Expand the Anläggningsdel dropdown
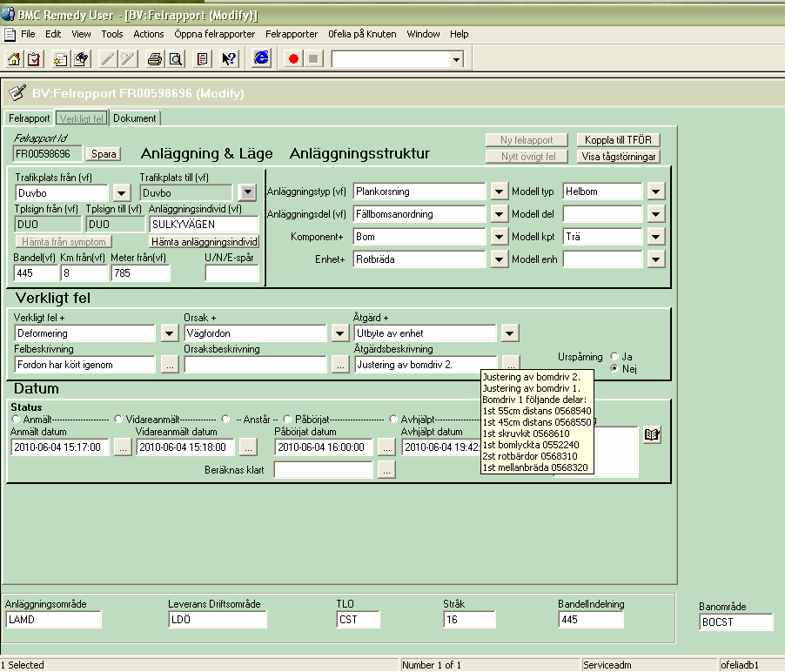The height and width of the screenshot is (672, 785). tap(499, 214)
